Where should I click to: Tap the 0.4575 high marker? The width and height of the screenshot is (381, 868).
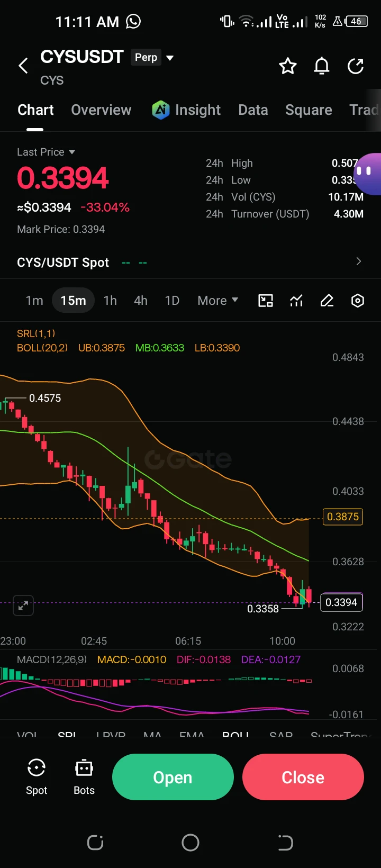[x=45, y=398]
